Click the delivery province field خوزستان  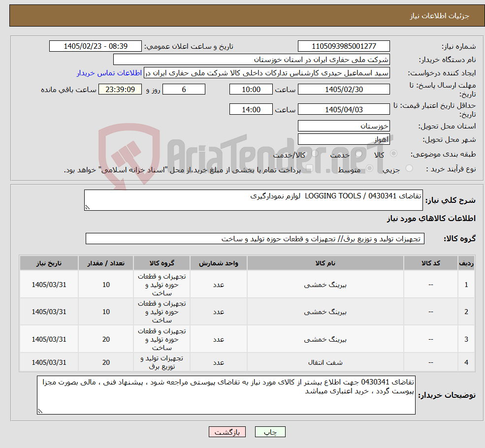point(344,126)
